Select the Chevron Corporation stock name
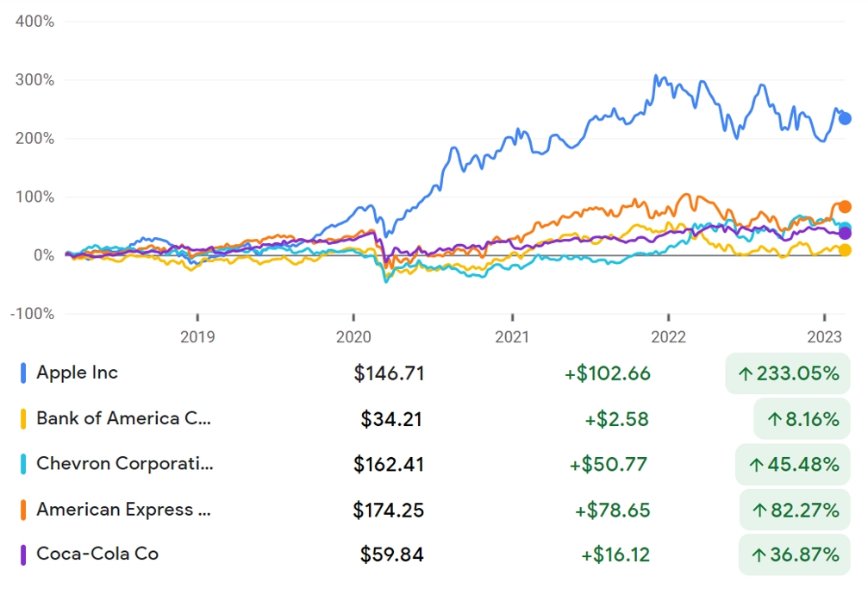 [124, 463]
